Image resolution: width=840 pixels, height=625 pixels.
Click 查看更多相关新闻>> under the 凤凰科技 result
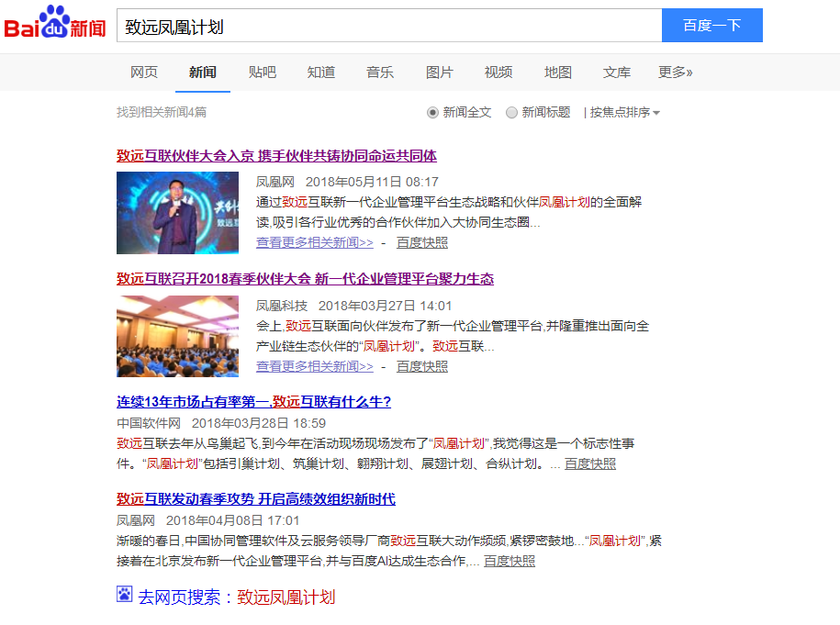click(x=315, y=366)
